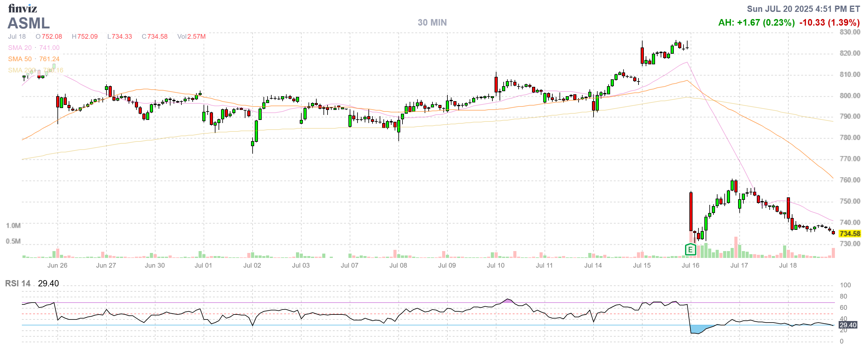Click the ASML ticker symbol title
The image size is (868, 351).
click(x=29, y=23)
